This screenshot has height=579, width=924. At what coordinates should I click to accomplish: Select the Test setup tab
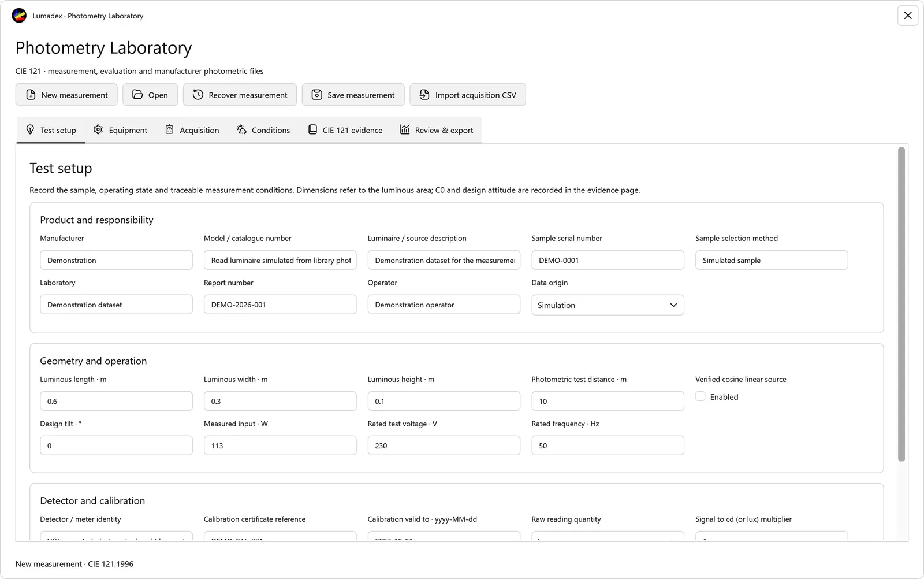coord(51,130)
